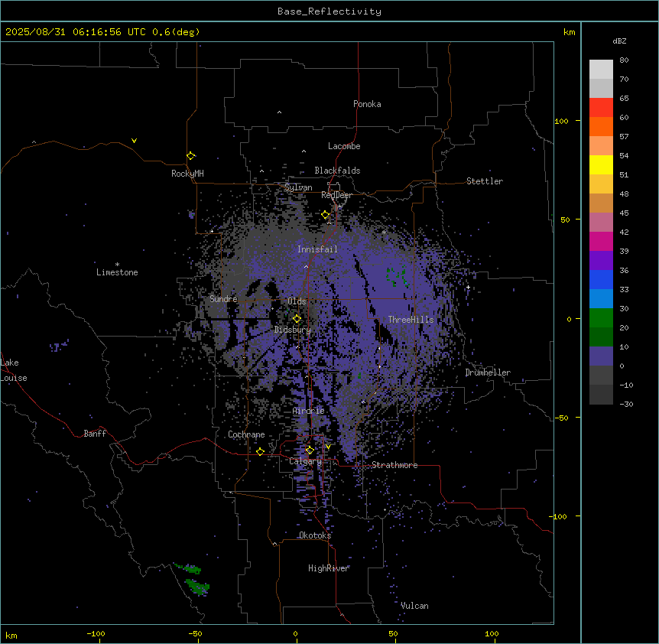Click the Calgary city label
The height and width of the screenshot is (644, 659).
[x=306, y=461]
